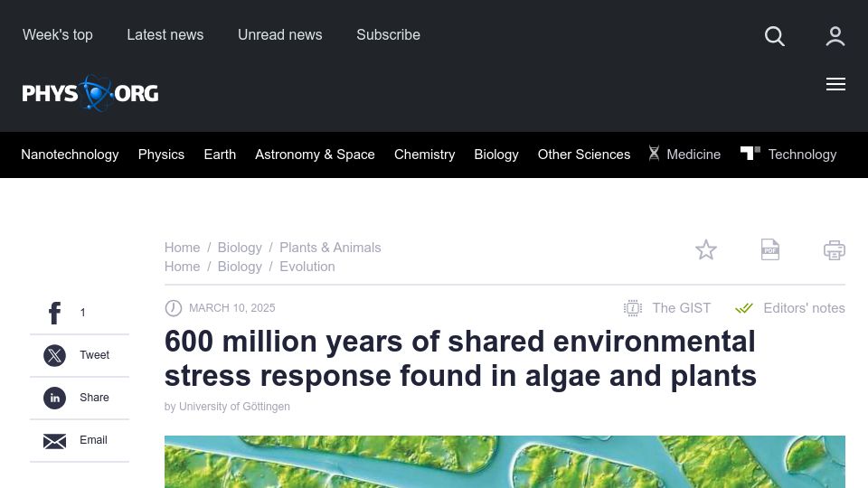Go to Technology section link
This screenshot has height=488, width=868.
click(x=802, y=155)
